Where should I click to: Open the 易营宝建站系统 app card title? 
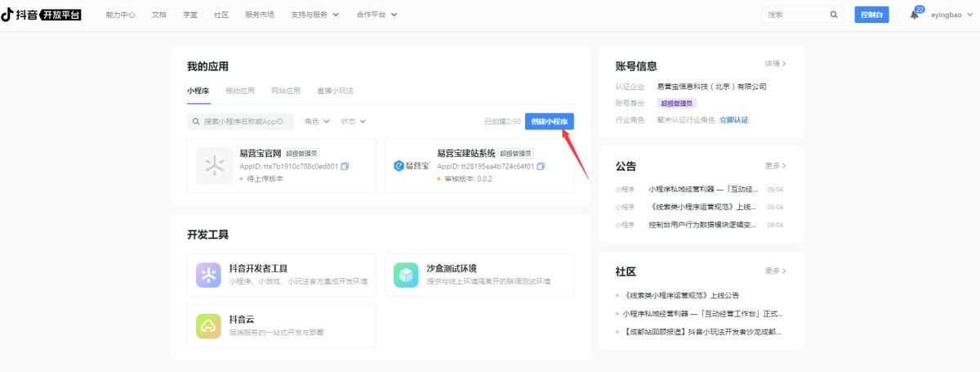(x=465, y=152)
